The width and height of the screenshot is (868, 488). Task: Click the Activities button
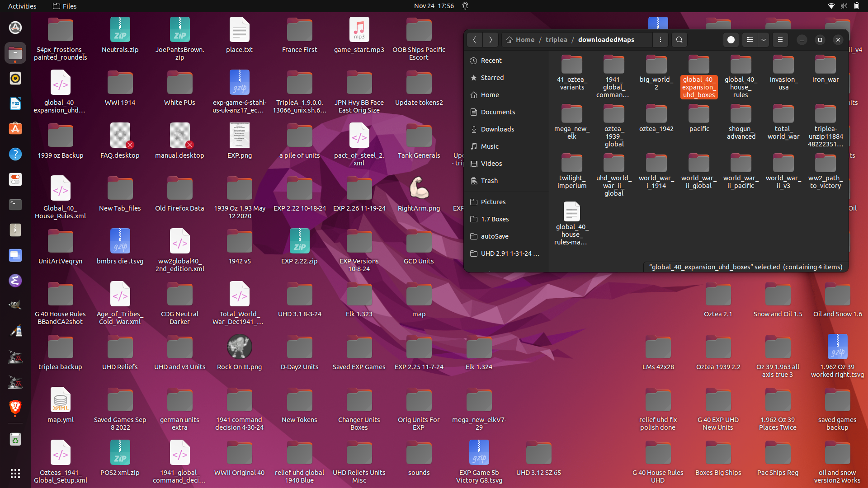[x=22, y=6]
